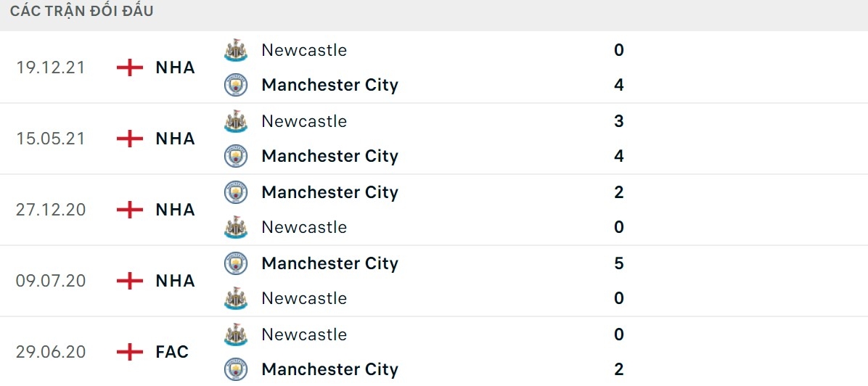Click Newcastle crest in 15.05.21 match
The height and width of the screenshot is (386, 868).
pos(236,121)
